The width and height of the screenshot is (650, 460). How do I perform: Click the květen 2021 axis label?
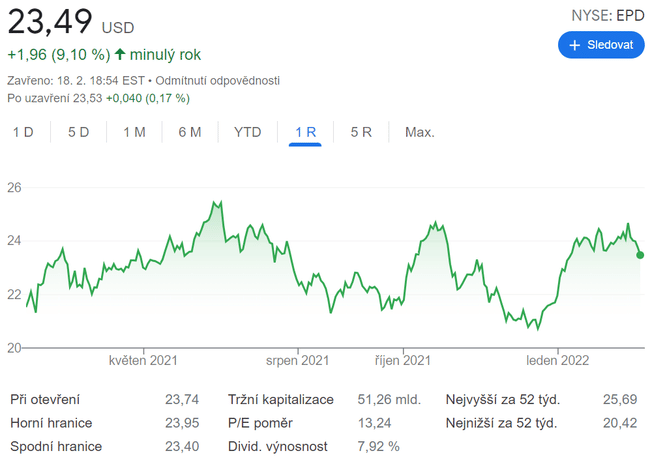(143, 360)
